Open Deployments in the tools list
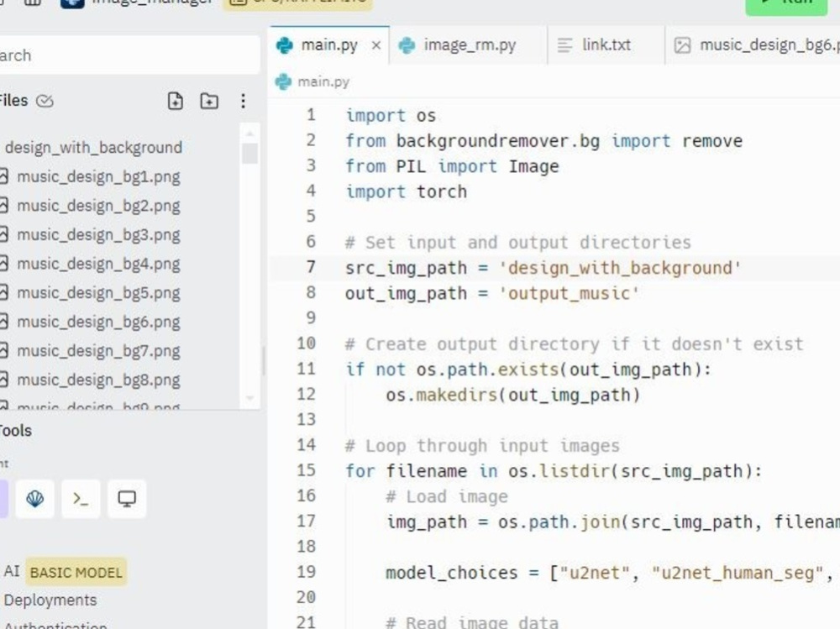 (50, 600)
